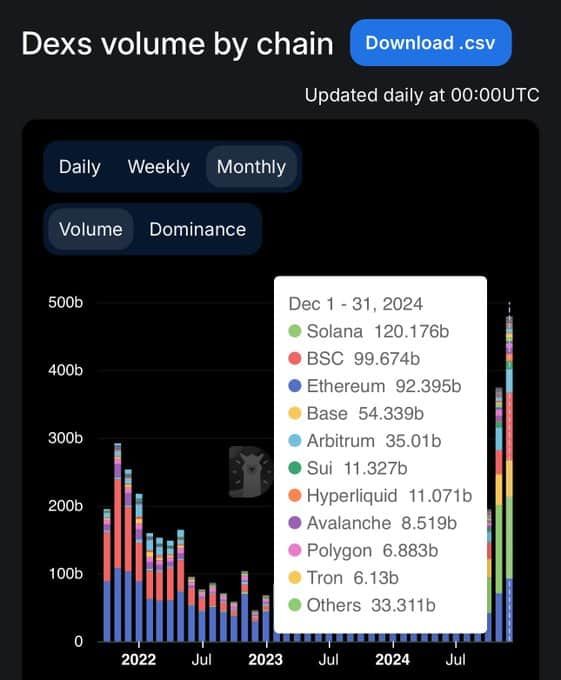Toggle chart to Volume view

[x=91, y=229]
